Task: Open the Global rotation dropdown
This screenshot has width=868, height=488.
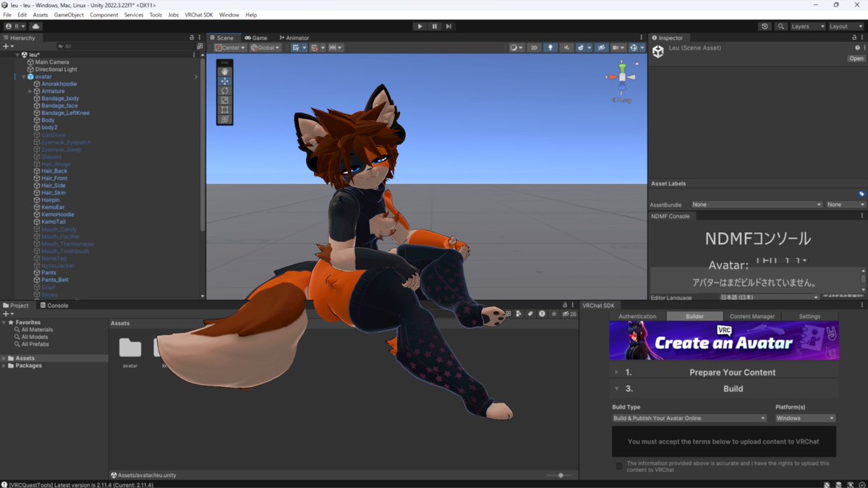Action: 265,48
